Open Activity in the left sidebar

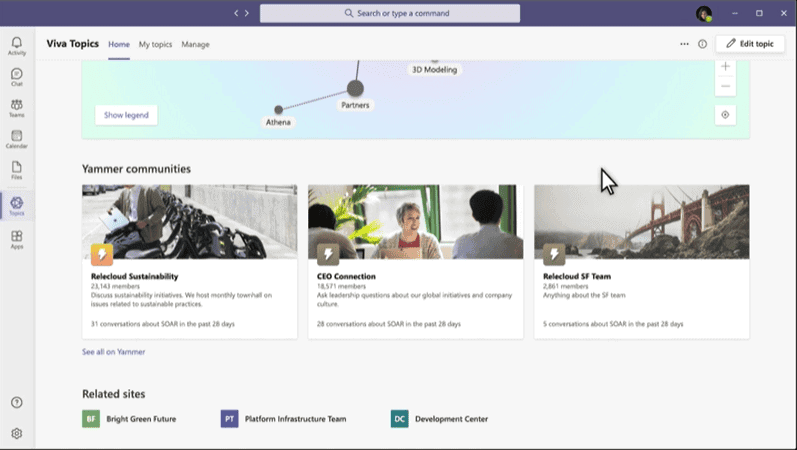pos(17,45)
